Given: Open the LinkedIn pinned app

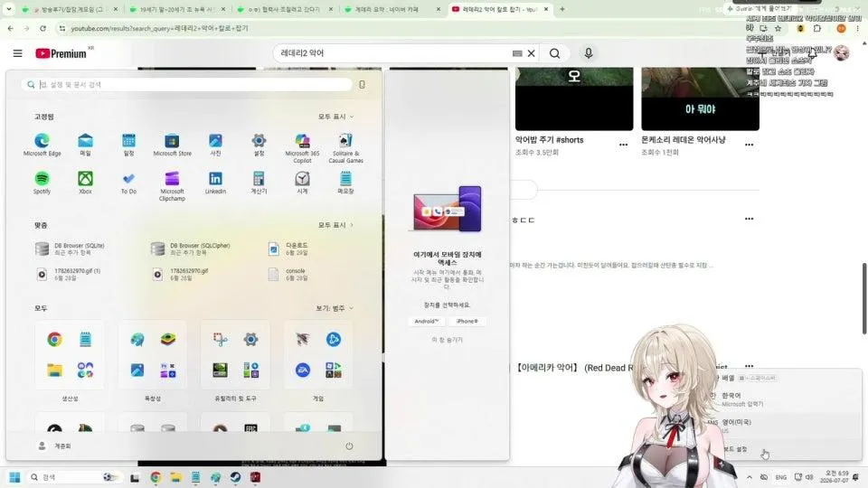Looking at the screenshot, I should click(215, 183).
